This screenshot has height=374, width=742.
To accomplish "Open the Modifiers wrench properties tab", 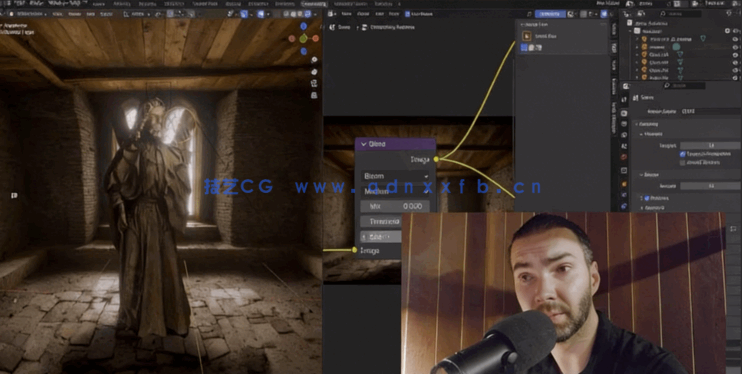I will [624, 195].
